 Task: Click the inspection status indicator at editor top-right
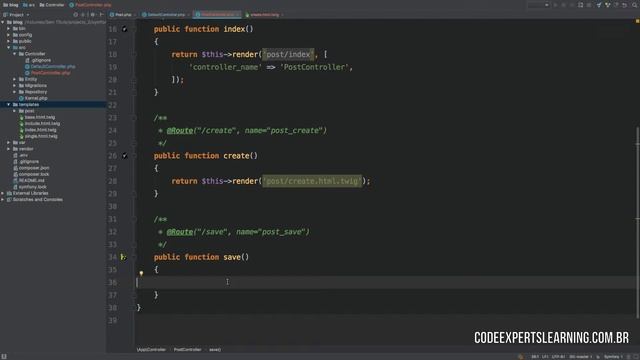tap(637, 21)
